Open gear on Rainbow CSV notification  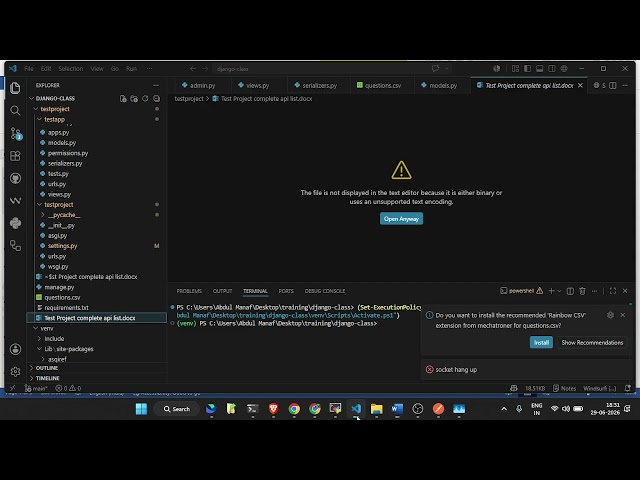[610, 315]
